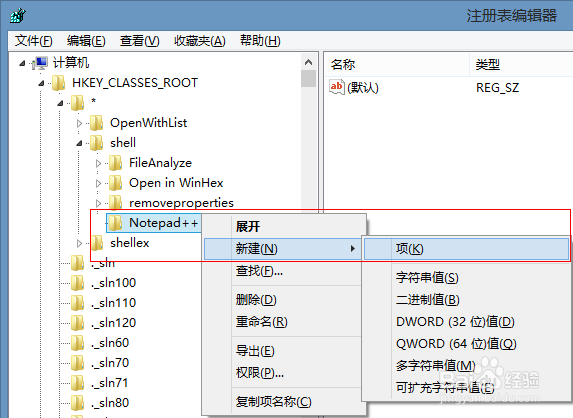Image resolution: width=573 pixels, height=418 pixels.
Task: Select 项(K) in the New submenu
Action: click(467, 249)
